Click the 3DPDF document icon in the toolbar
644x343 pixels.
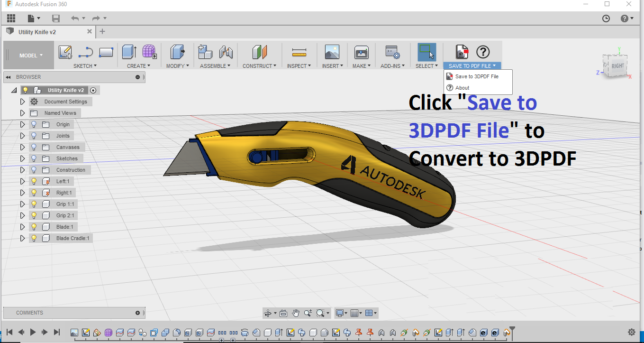click(462, 52)
